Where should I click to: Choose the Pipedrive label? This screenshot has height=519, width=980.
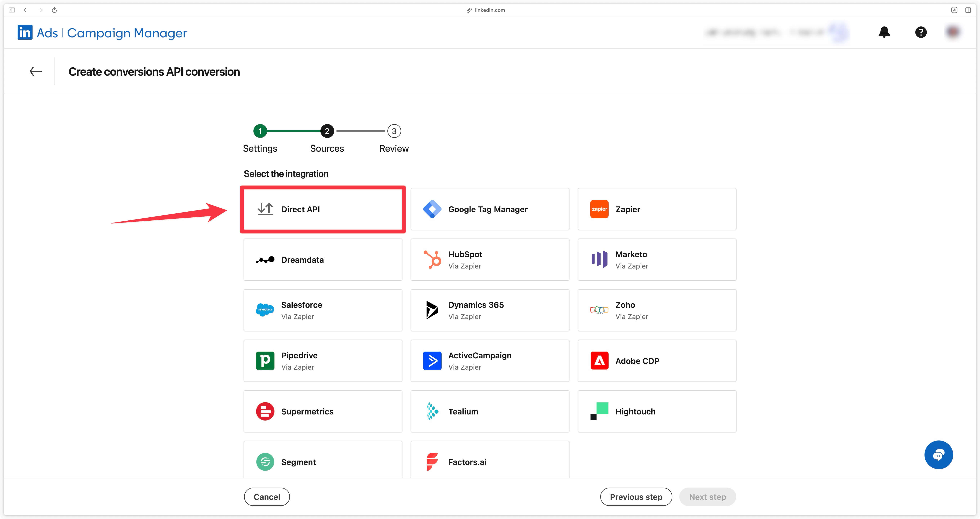tap(299, 355)
